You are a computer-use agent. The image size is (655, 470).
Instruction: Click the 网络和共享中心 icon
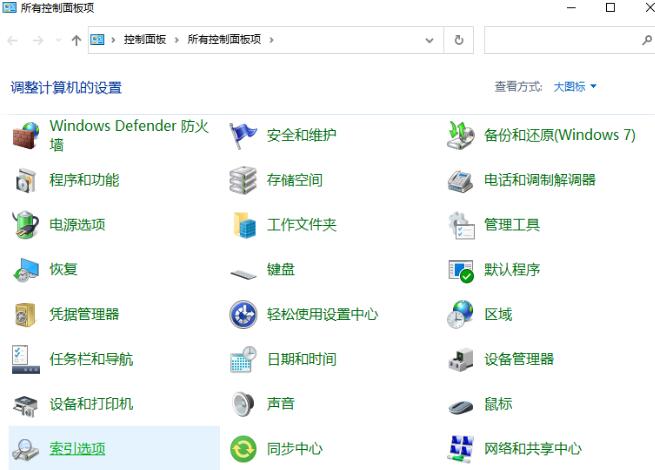[460, 449]
